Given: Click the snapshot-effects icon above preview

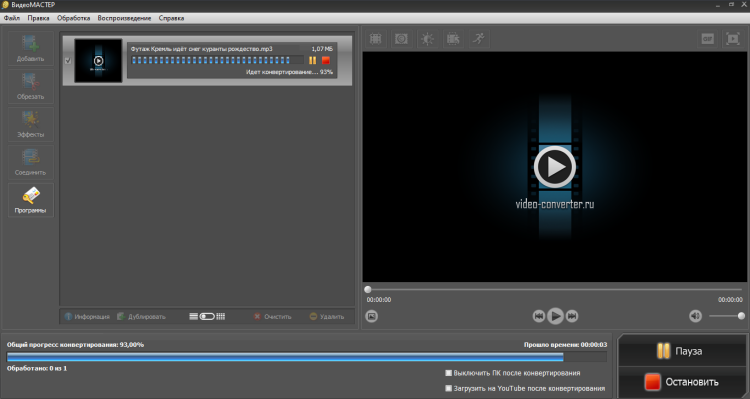Looking at the screenshot, I should pos(401,39).
